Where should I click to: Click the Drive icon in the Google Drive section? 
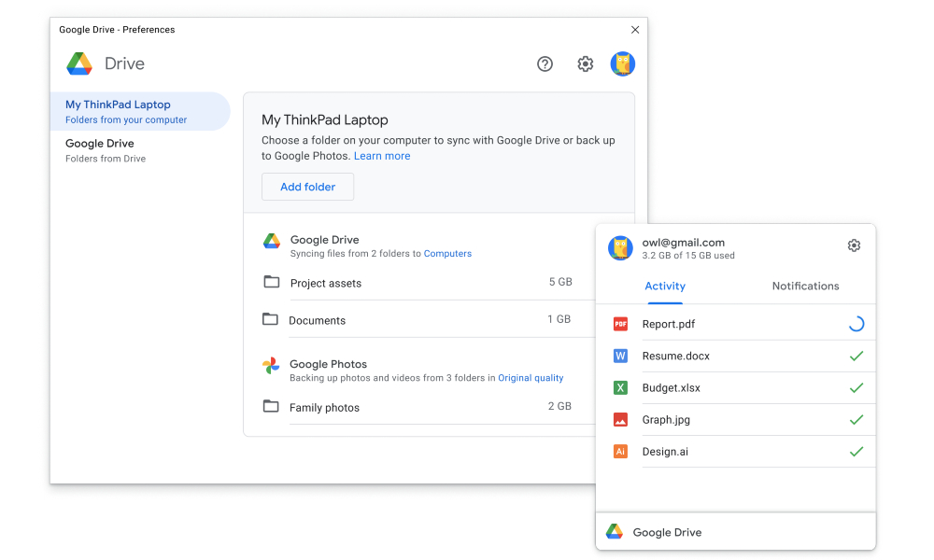(272, 241)
